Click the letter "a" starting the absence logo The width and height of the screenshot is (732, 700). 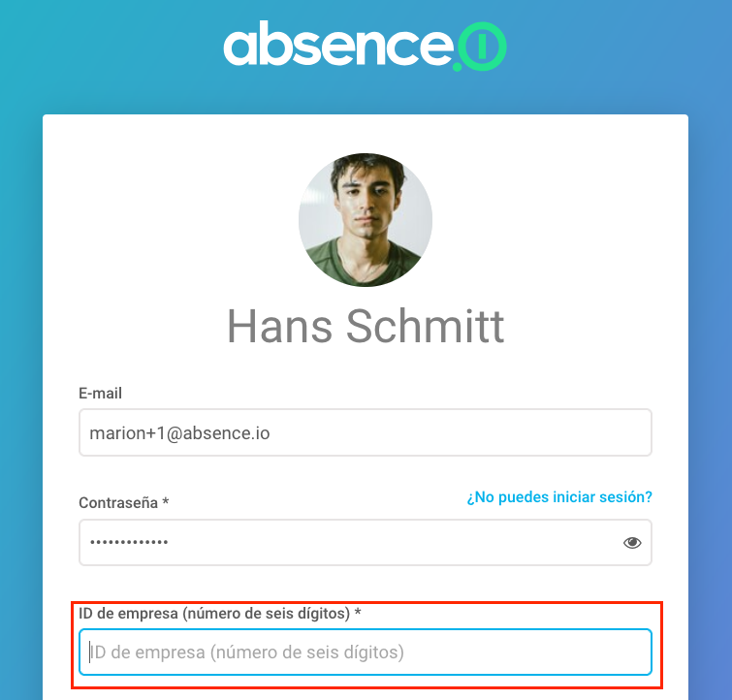tap(239, 48)
